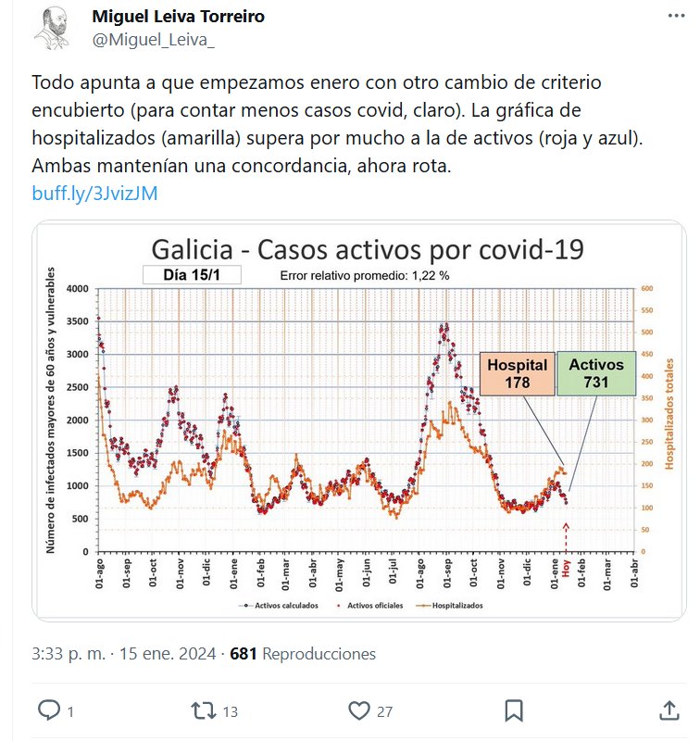This screenshot has width=700, height=741.
Task: Click the Hospital 178 label box
Action: [x=516, y=373]
